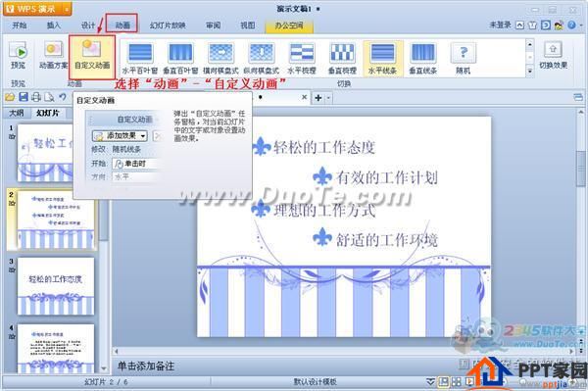Apply the 垂直梳理 transition
Image resolution: width=588 pixels, height=391 pixels.
pyautogui.click(x=342, y=58)
